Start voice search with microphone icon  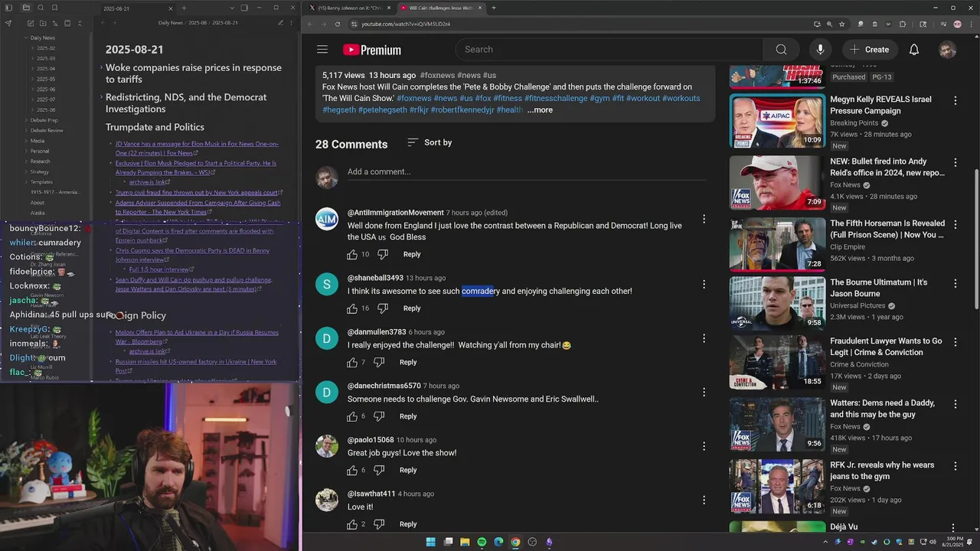[x=820, y=49]
